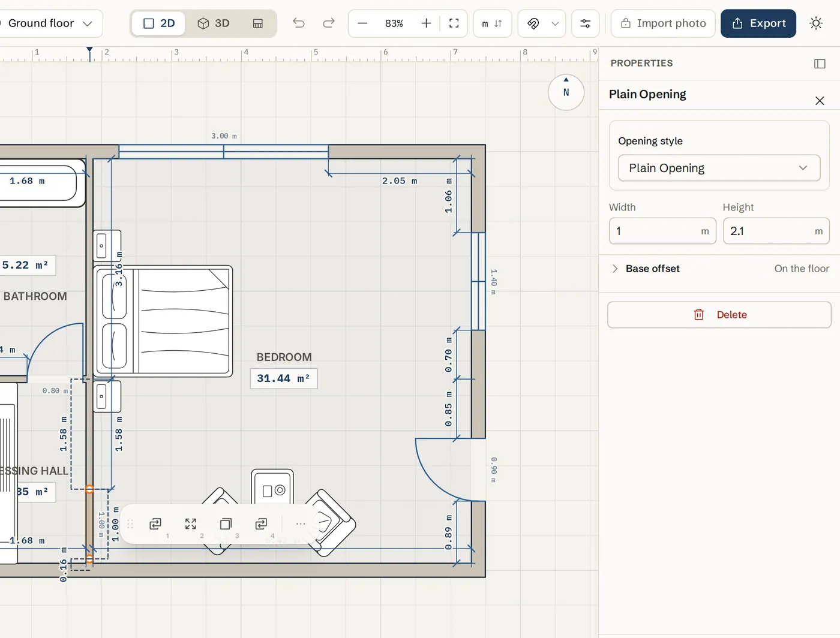
Task: Zoom in with the plus icon
Action: (x=426, y=23)
